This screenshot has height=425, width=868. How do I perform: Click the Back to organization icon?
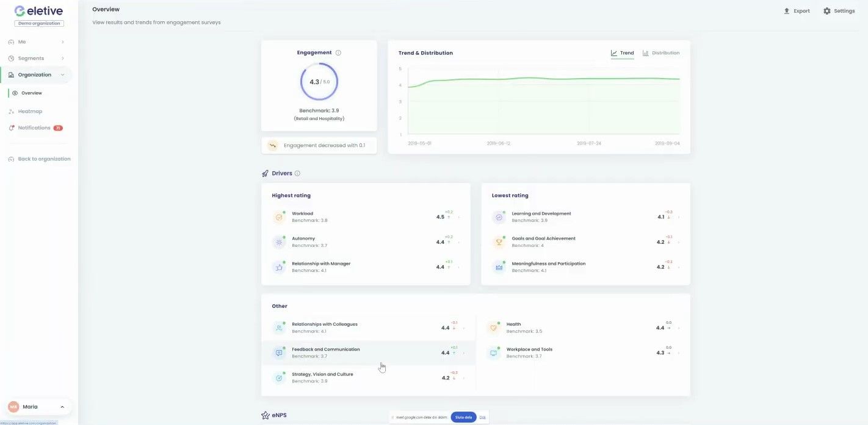[12, 159]
